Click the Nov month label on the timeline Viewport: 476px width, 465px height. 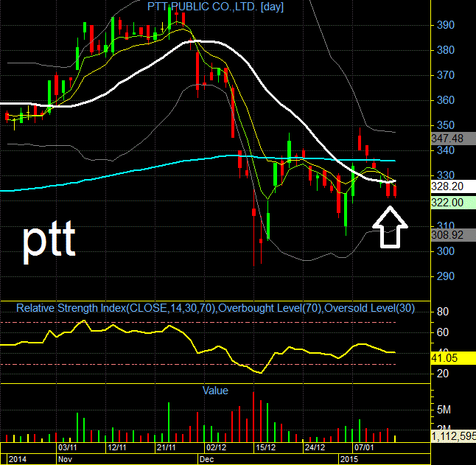(65, 459)
